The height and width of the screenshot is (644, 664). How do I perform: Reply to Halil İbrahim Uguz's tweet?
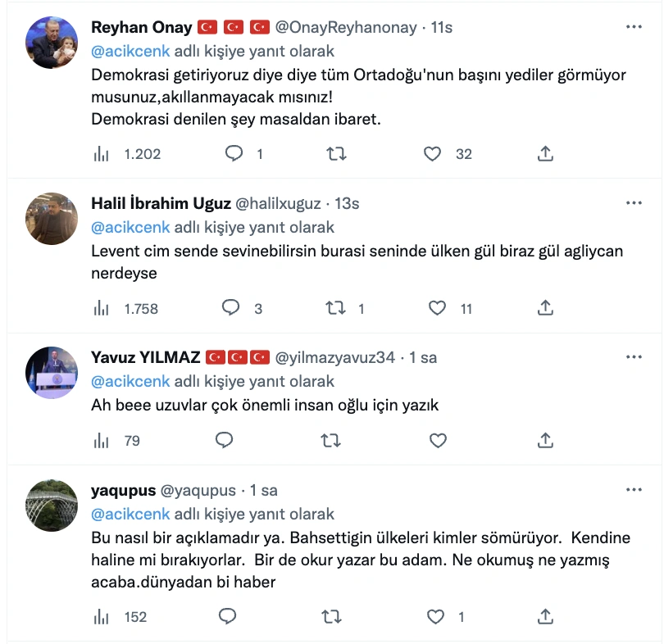tap(231, 309)
